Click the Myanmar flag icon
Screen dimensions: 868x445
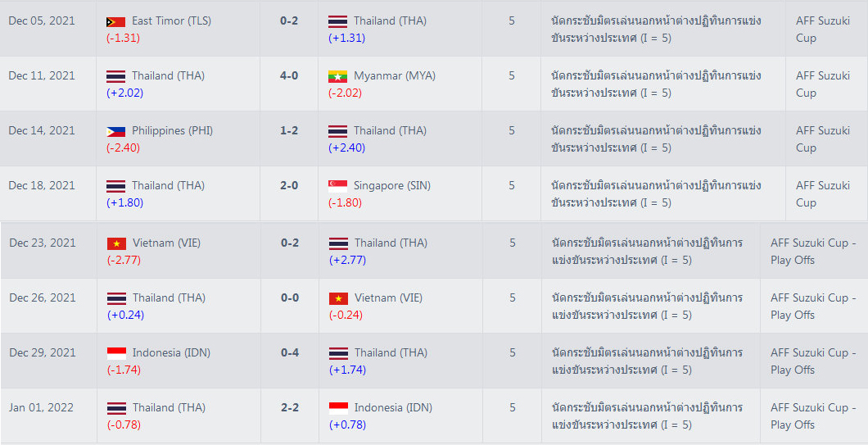337,76
